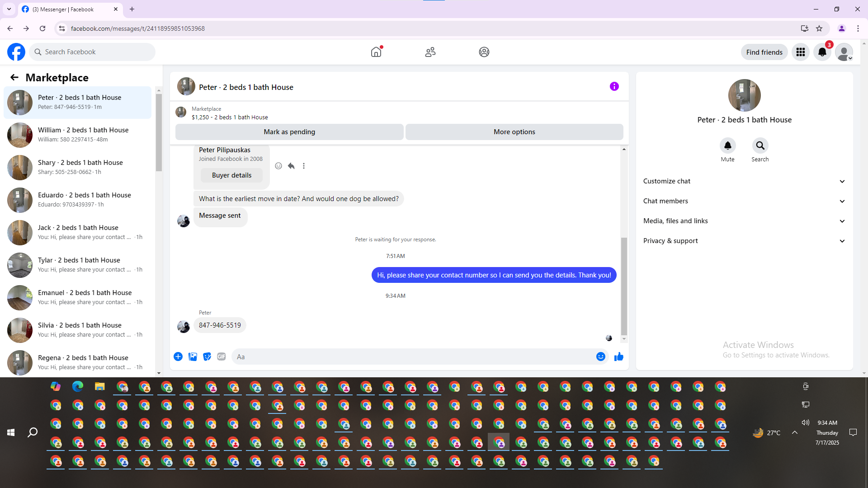
Task: Send a thumbs up like
Action: tap(619, 357)
